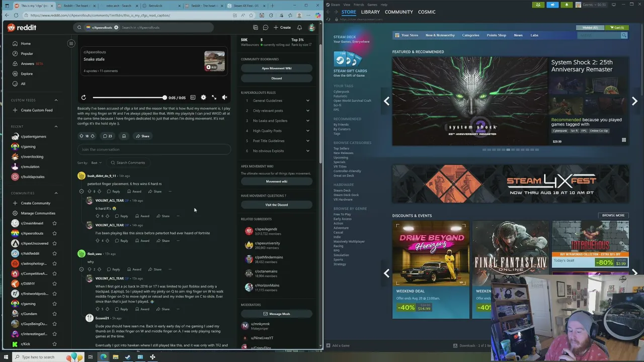This screenshot has height=362, width=644.
Task: Expand Only relevant posts rule
Action: click(277, 111)
